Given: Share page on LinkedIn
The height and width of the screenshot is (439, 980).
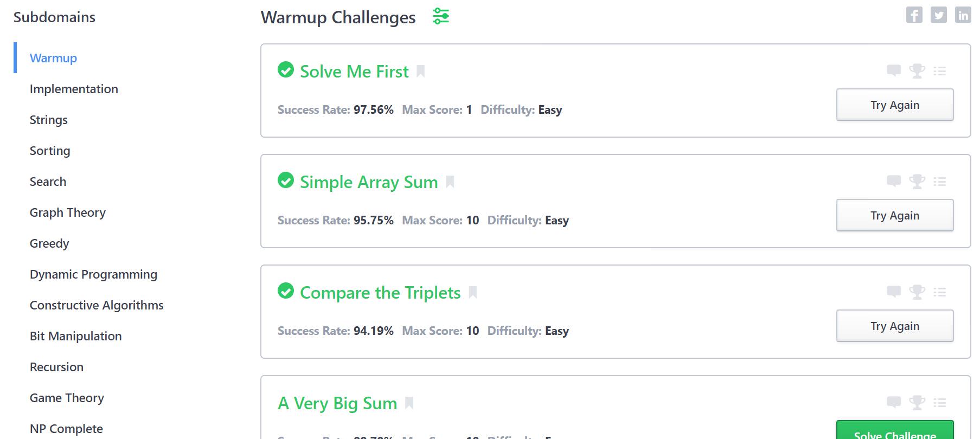Looking at the screenshot, I should (x=963, y=15).
